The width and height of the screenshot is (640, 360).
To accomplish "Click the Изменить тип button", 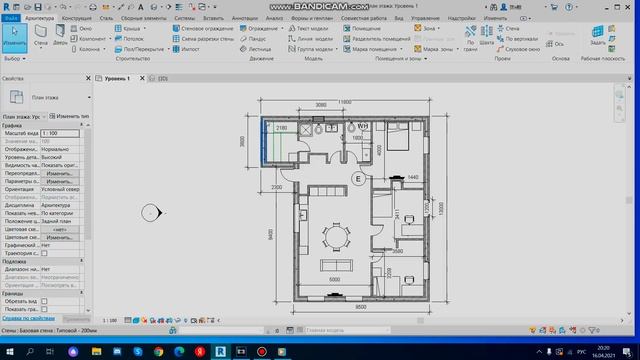I will pos(69,116).
